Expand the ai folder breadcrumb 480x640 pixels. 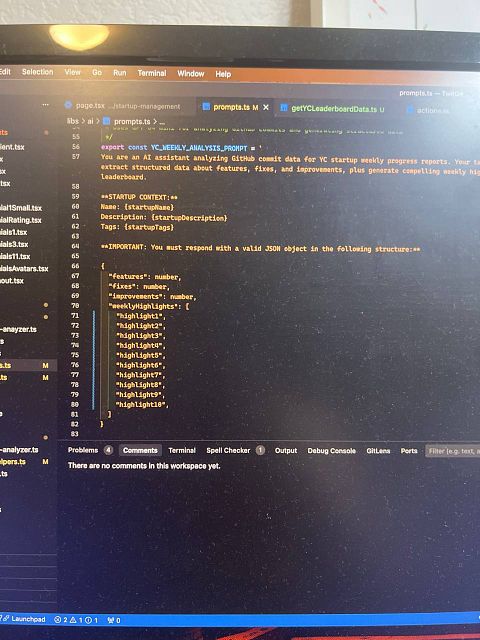point(90,121)
